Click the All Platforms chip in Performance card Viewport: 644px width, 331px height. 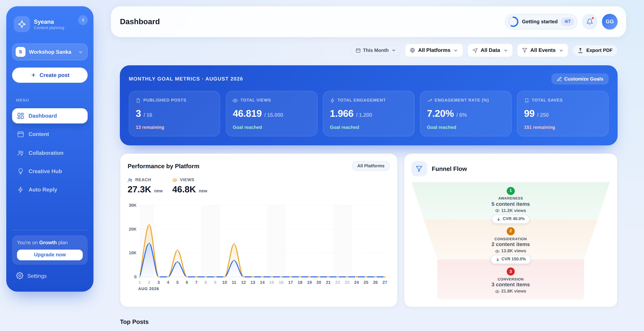click(x=371, y=166)
